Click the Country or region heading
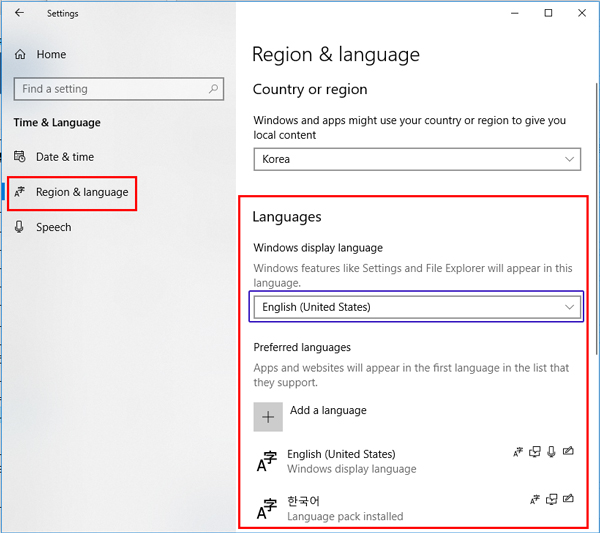This screenshot has width=600, height=533. 310,90
